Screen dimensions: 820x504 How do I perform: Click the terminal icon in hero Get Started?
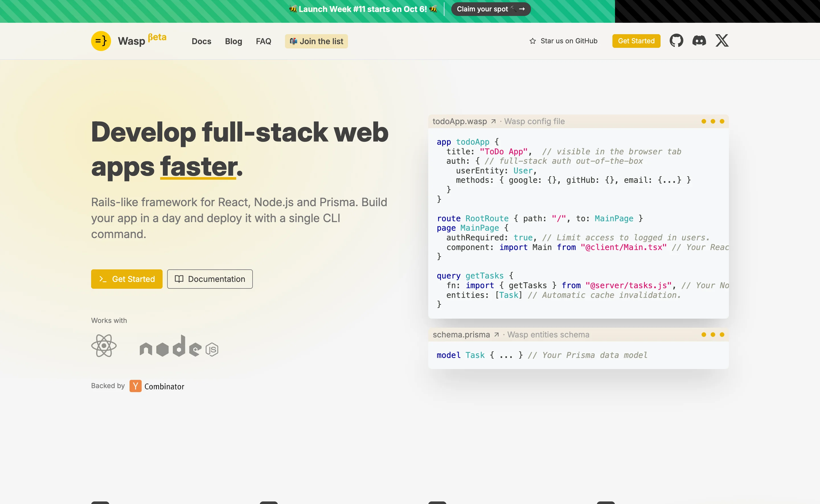click(103, 279)
